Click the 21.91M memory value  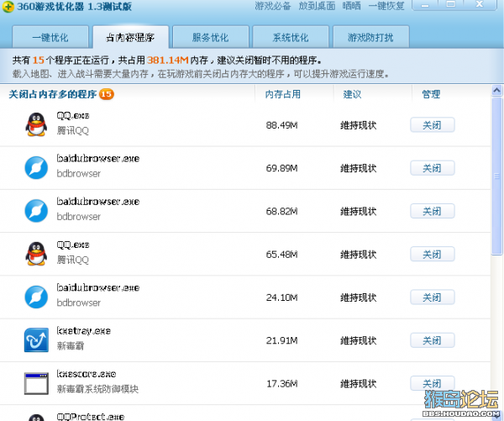coord(282,340)
